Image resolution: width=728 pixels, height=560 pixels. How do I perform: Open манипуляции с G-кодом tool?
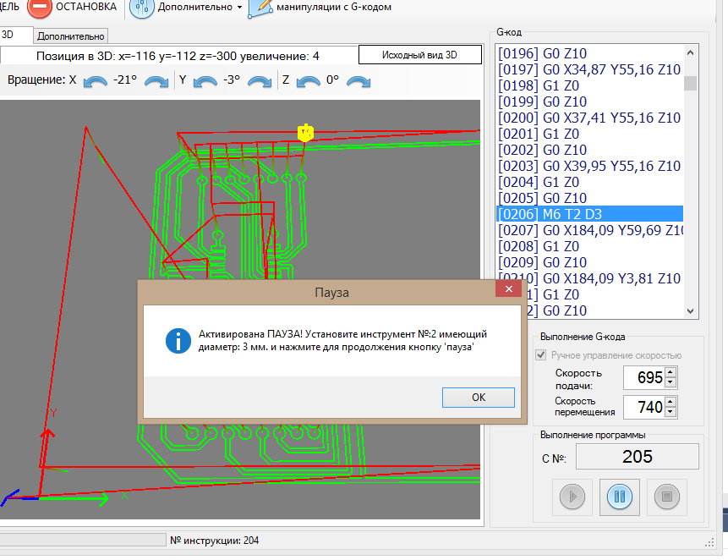point(320,8)
